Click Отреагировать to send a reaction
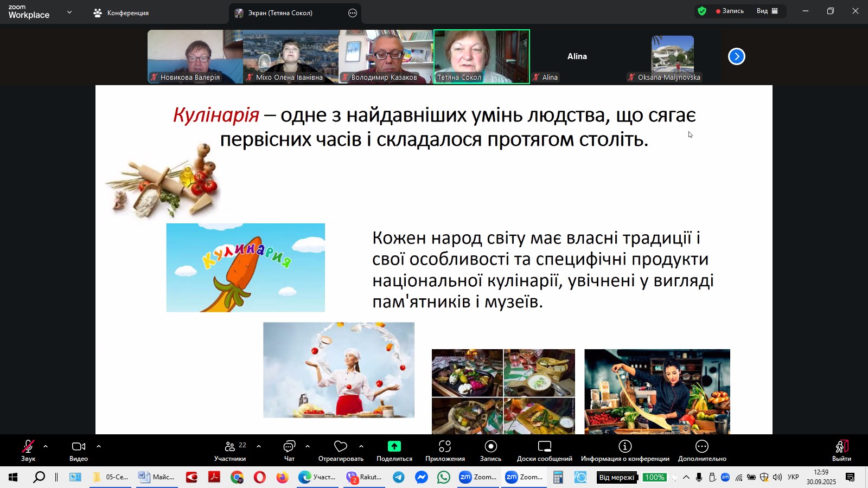This screenshot has width=868, height=488. (340, 450)
